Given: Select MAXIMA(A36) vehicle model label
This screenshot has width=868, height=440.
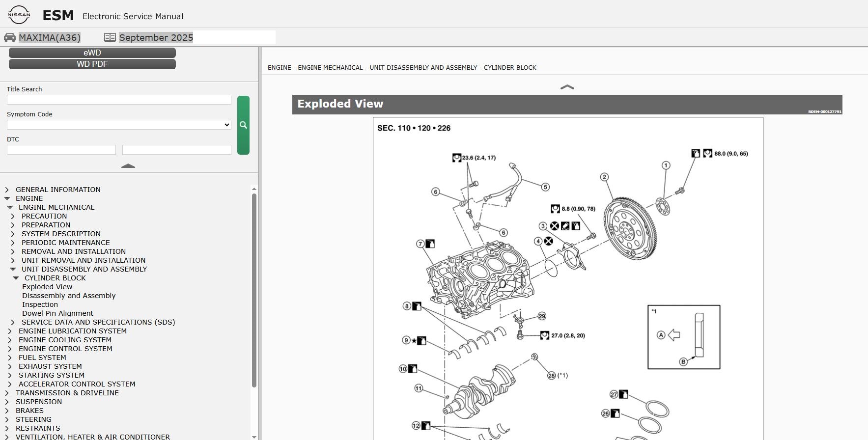Looking at the screenshot, I should pyautogui.click(x=50, y=37).
